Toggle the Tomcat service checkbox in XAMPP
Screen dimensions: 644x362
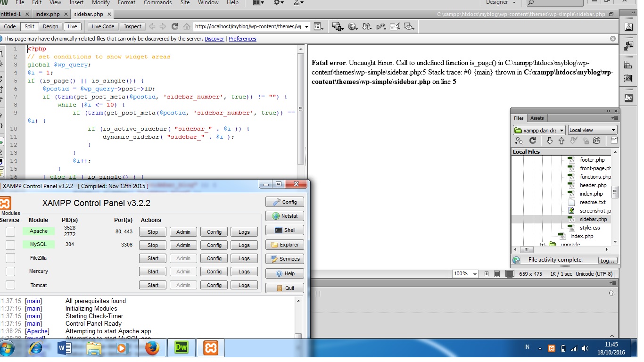tap(10, 285)
